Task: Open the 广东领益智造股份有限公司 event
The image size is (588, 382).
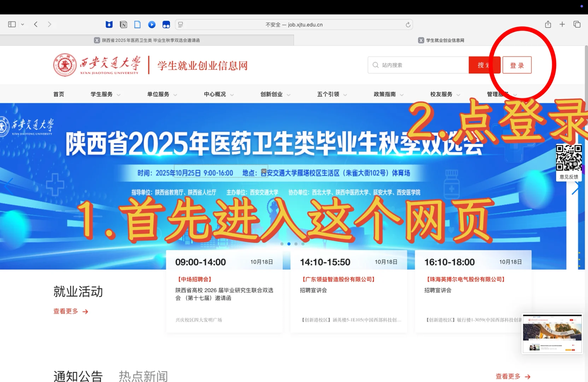Action: coord(339,279)
